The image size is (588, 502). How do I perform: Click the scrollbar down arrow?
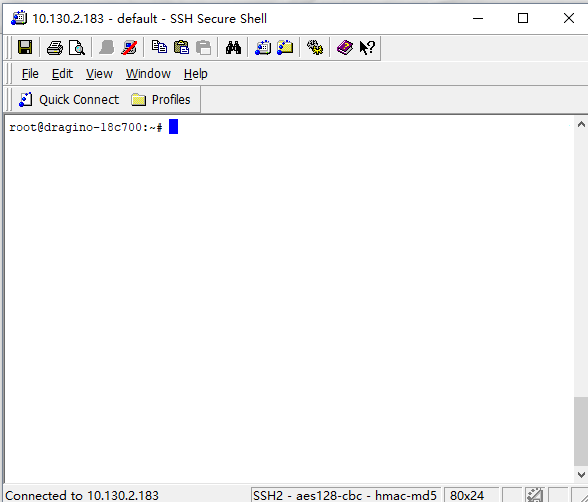(581, 475)
